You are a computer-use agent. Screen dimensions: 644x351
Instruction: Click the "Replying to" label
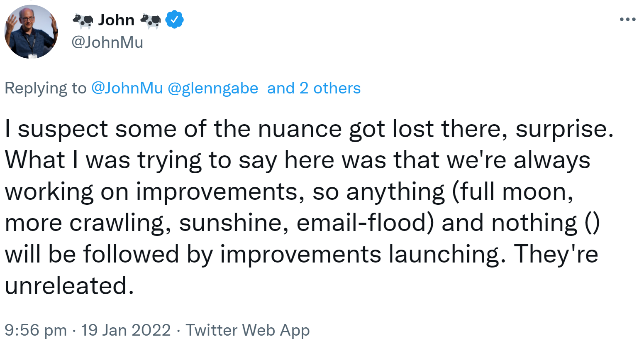click(46, 88)
